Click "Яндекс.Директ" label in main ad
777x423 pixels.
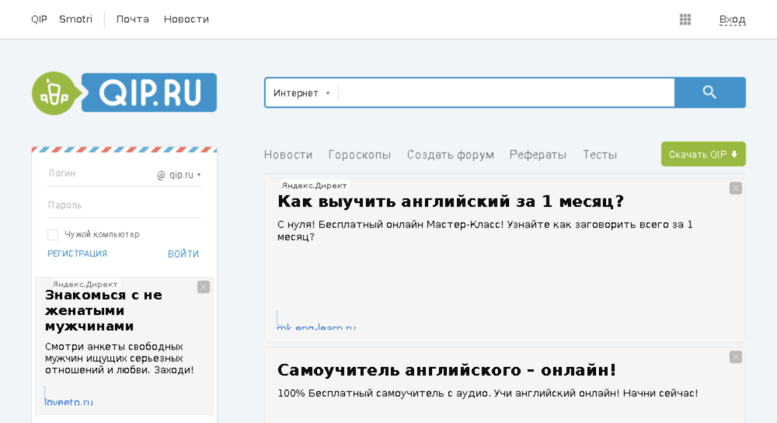pos(314,185)
